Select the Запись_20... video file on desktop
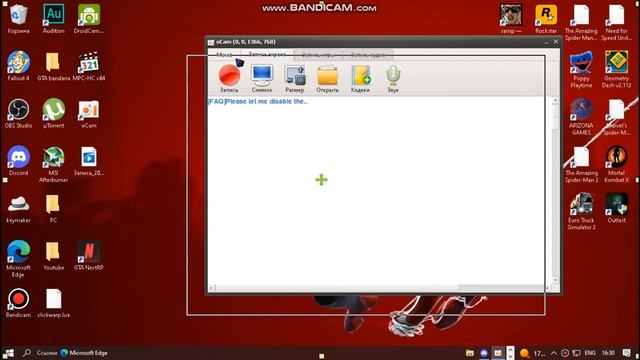Image resolution: width=640 pixels, height=360 pixels. click(x=89, y=161)
